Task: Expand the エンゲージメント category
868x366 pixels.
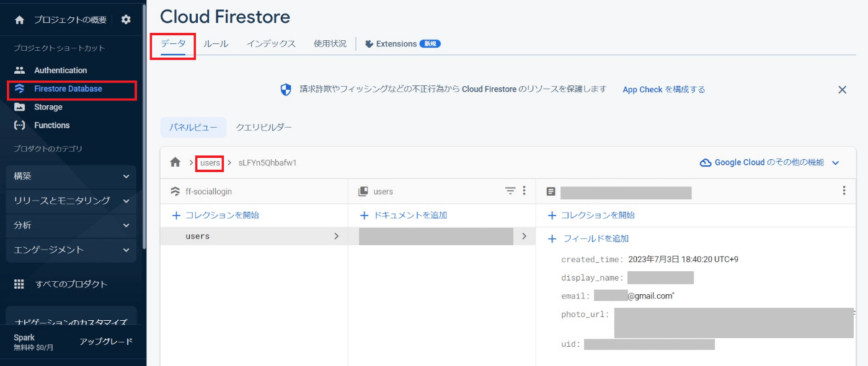Action: (71, 250)
